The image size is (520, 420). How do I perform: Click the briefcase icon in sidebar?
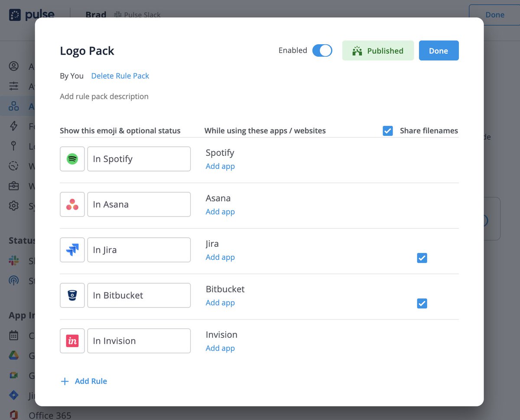point(14,186)
